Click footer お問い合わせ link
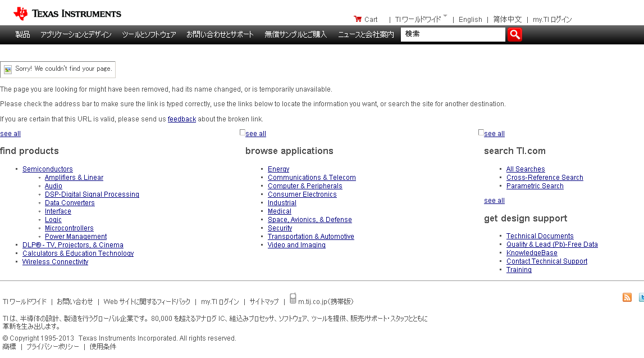This screenshot has width=644, height=358. pos(75,302)
